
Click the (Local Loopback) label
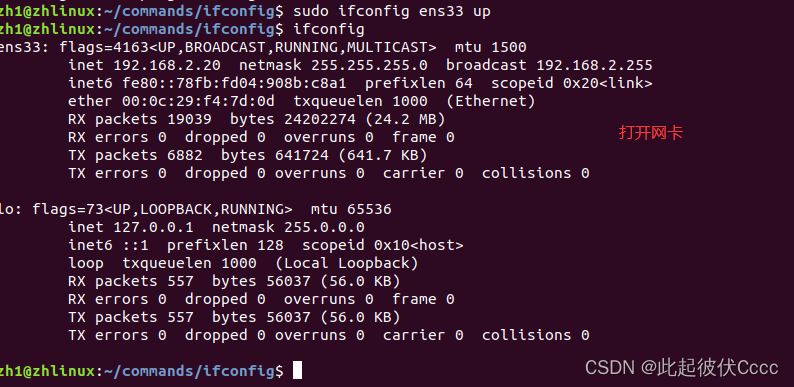coord(347,263)
